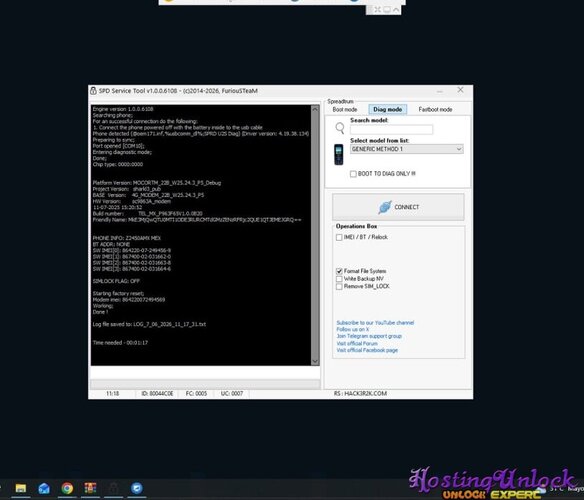
Task: Uncheck the Format File System checkbox
Action: (339, 271)
